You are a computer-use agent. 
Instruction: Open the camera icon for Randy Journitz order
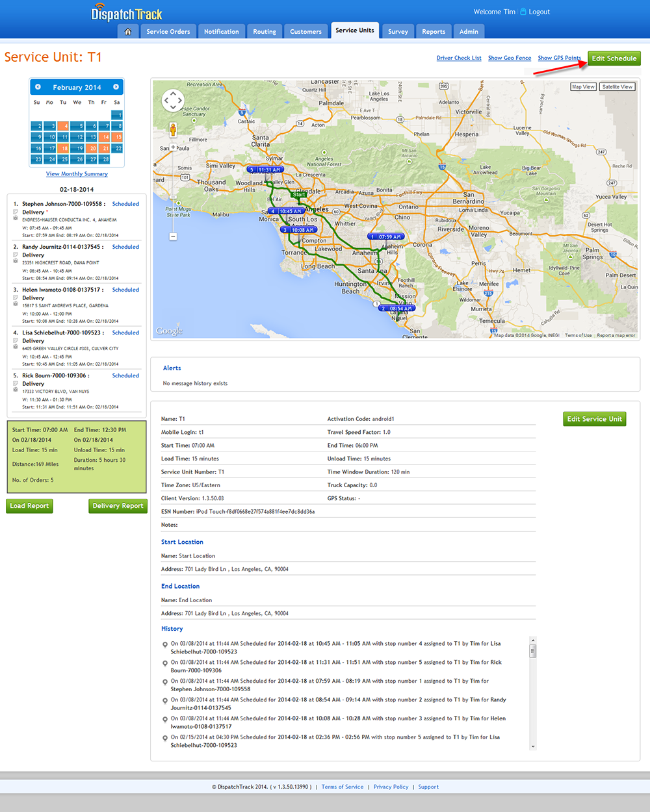coord(16,261)
